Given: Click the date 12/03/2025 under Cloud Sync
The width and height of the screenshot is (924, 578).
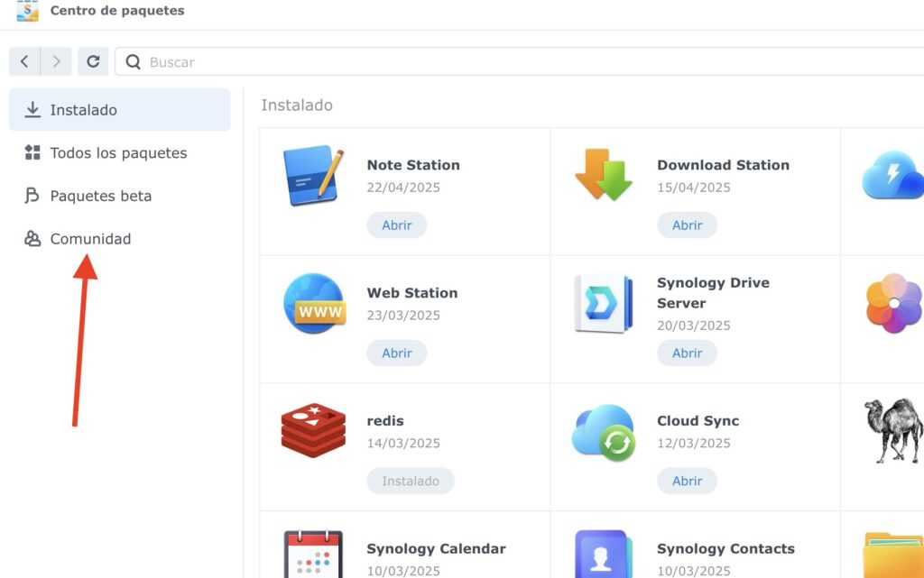Looking at the screenshot, I should pyautogui.click(x=694, y=443).
